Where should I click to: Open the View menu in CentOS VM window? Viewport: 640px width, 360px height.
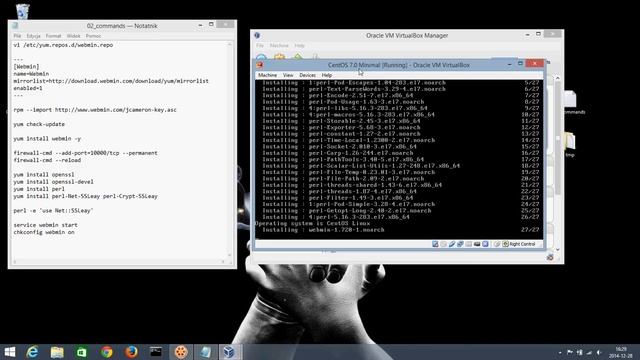[x=288, y=75]
